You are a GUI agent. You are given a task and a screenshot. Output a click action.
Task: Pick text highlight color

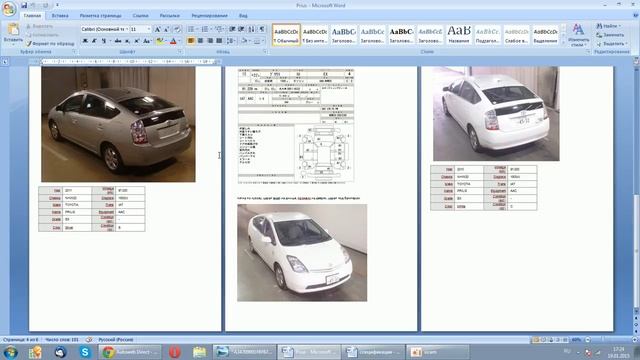coord(160,41)
